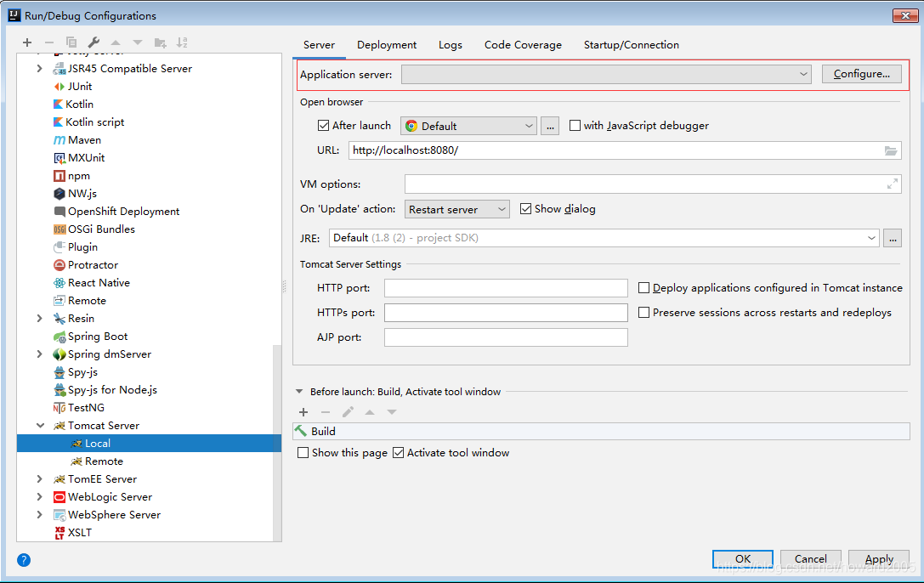Expand the Resin tree node
The height and width of the screenshot is (583, 924).
coord(39,319)
